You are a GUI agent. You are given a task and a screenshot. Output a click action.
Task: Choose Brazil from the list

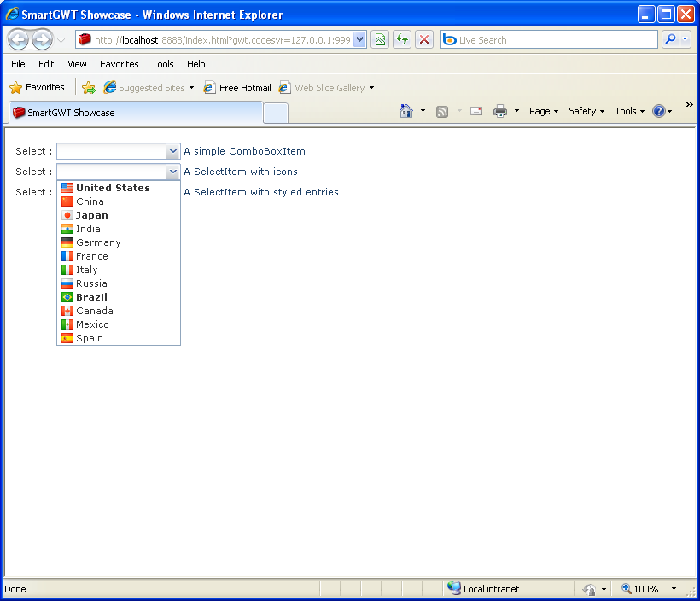119,297
